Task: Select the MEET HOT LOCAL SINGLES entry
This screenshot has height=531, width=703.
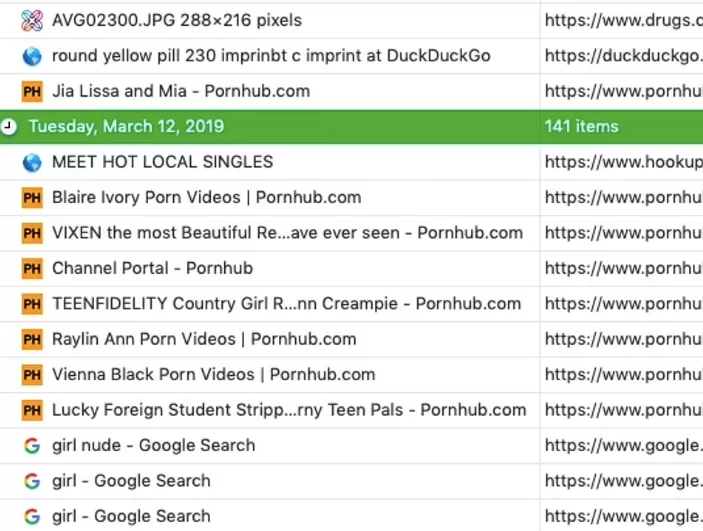Action: tap(162, 162)
